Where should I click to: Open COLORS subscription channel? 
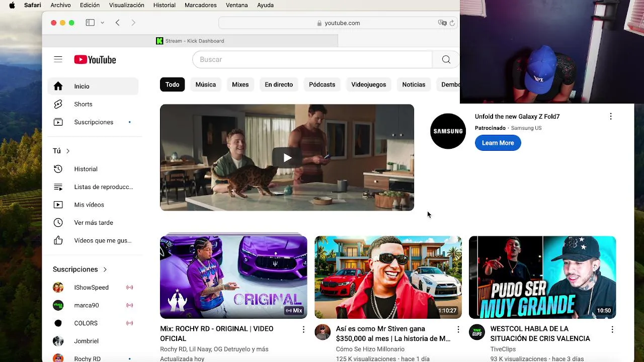click(93, 323)
